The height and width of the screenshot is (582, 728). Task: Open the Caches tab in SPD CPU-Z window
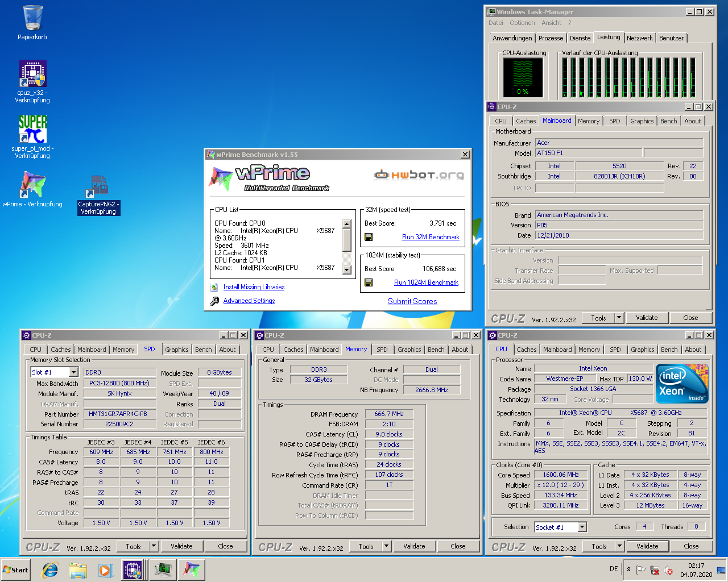[x=61, y=350]
